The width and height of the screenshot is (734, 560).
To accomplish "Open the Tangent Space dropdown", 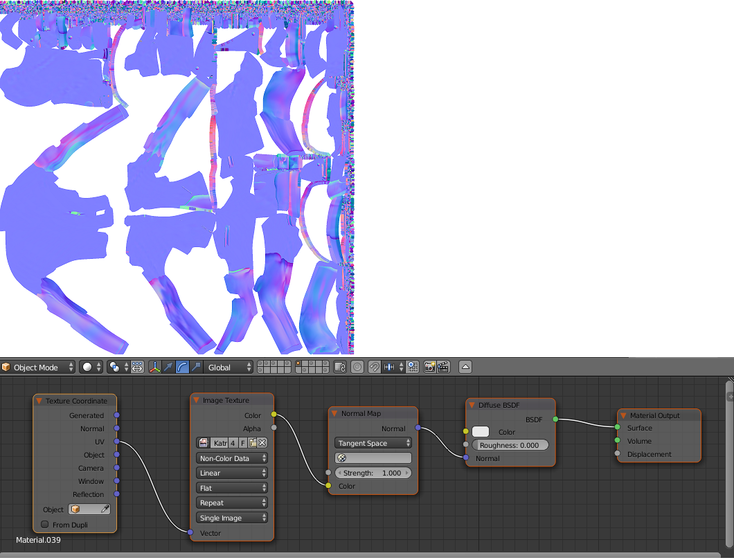I will (x=373, y=443).
